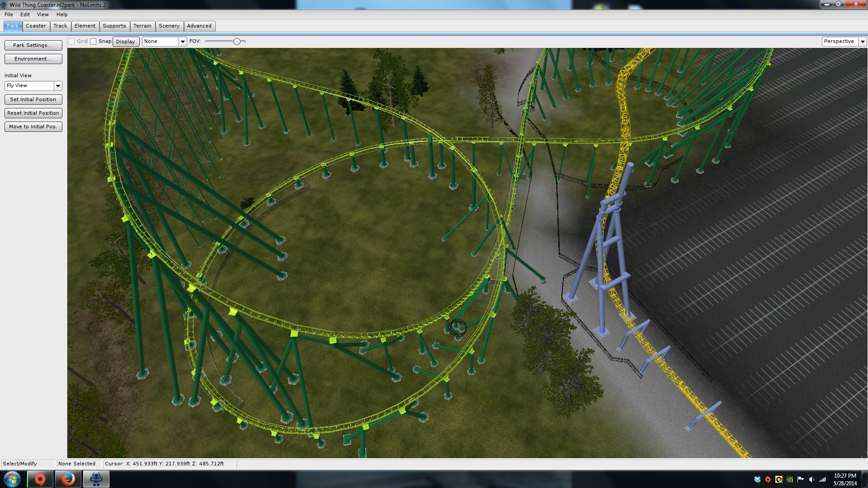The height and width of the screenshot is (488, 868).
Task: Open the volume speaker tray icon
Action: pos(811,479)
